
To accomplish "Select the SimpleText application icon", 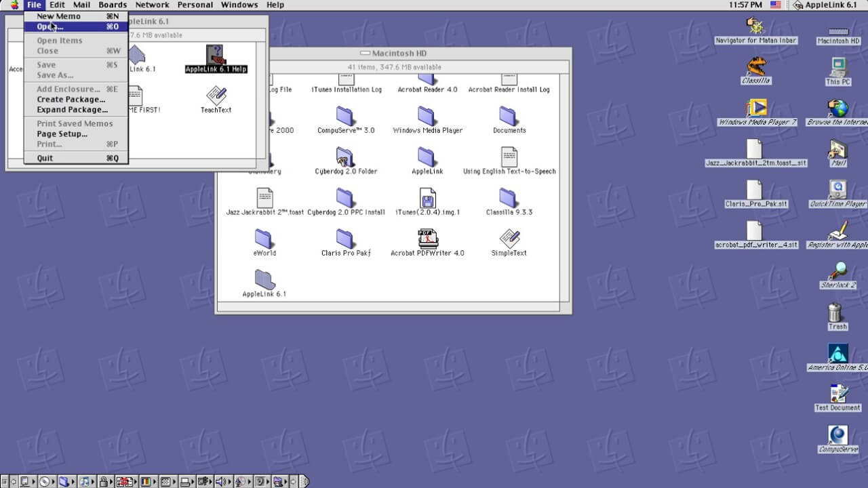I will (x=509, y=243).
